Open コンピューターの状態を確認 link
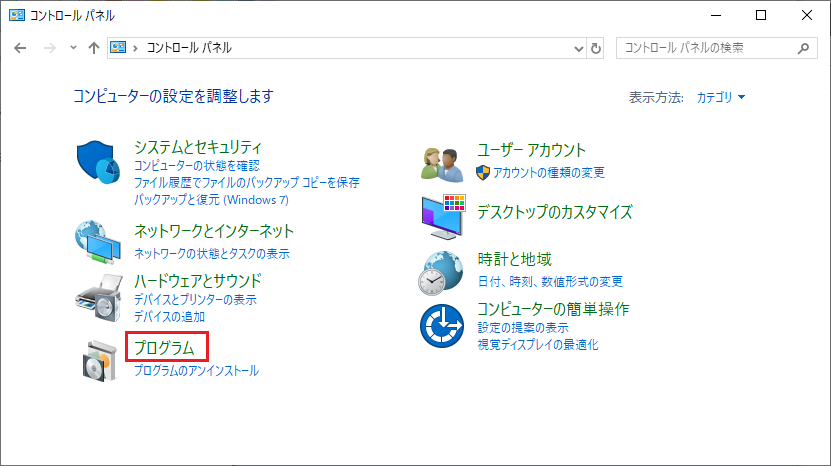 tap(197, 166)
